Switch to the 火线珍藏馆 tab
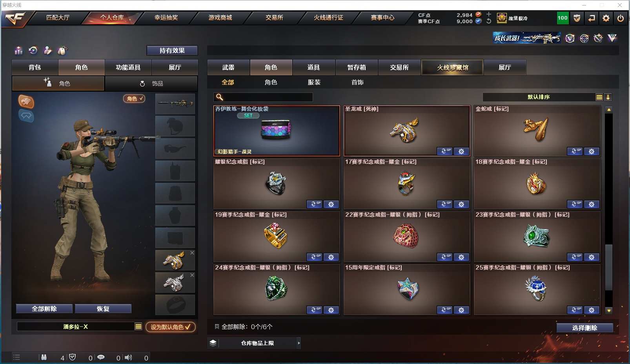The height and width of the screenshot is (364, 630). click(x=453, y=67)
